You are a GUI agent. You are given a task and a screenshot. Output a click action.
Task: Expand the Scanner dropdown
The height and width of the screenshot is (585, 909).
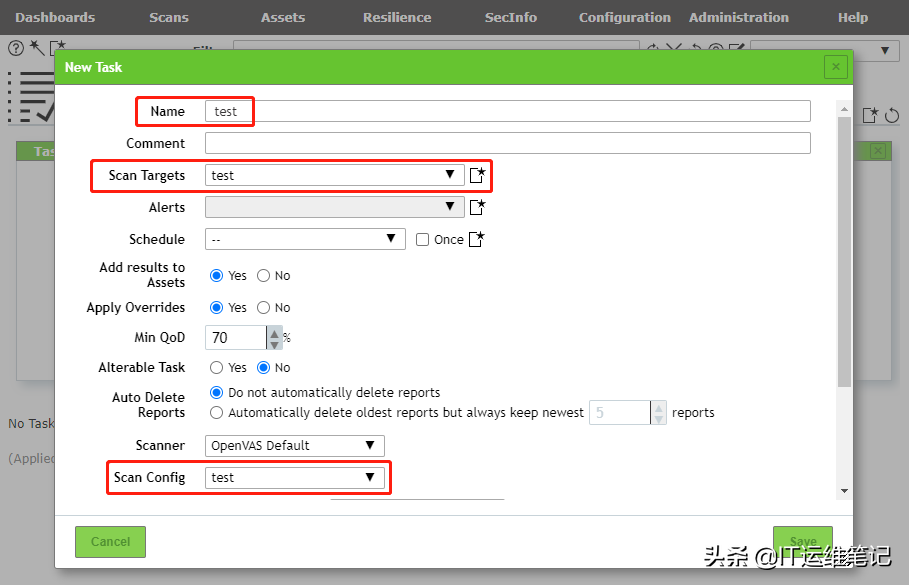click(294, 446)
